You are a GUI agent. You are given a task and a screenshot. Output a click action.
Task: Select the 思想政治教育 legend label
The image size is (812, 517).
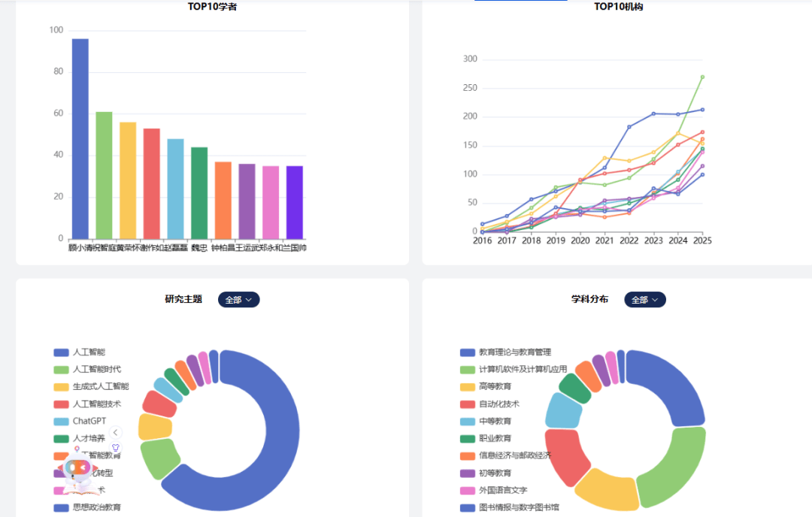point(96,508)
